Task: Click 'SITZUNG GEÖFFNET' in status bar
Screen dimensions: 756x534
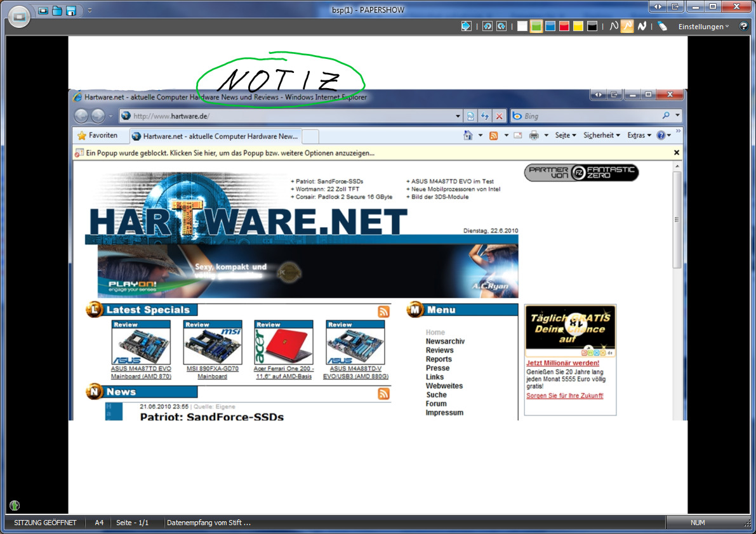Action: point(45,523)
